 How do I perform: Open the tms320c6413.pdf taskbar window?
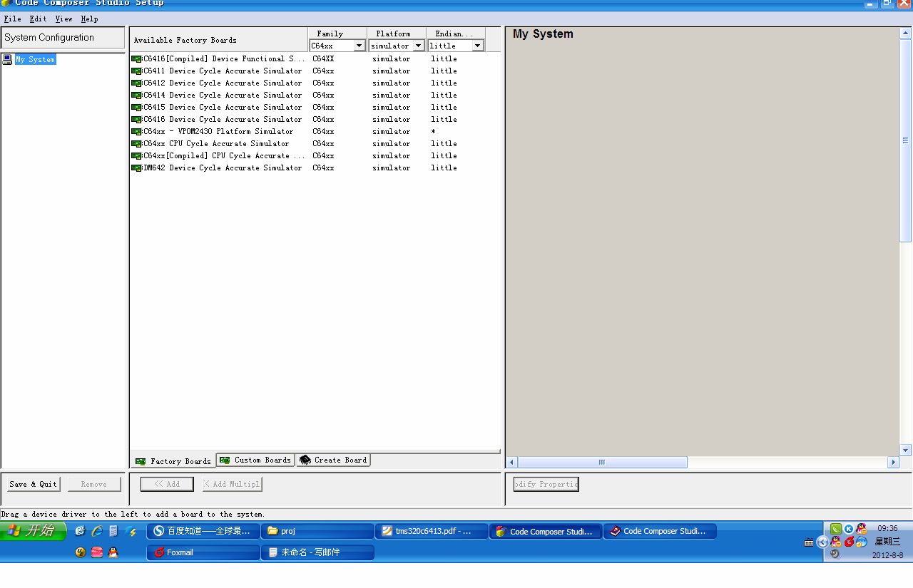click(432, 531)
